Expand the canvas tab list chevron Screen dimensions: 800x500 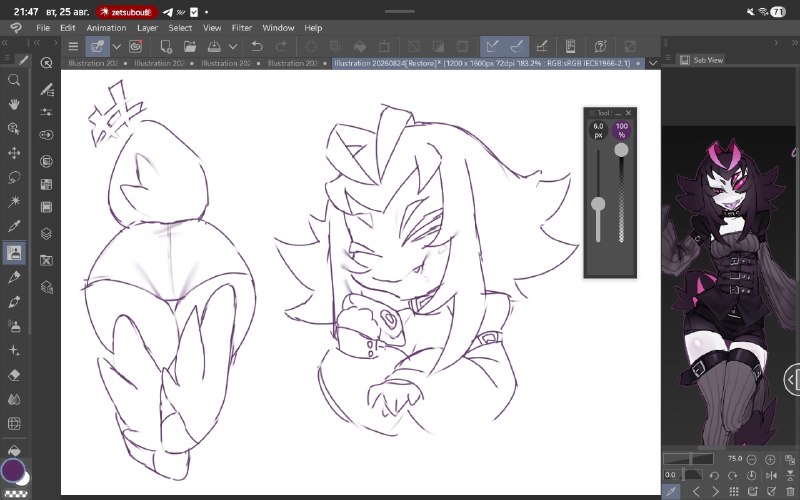pos(653,63)
